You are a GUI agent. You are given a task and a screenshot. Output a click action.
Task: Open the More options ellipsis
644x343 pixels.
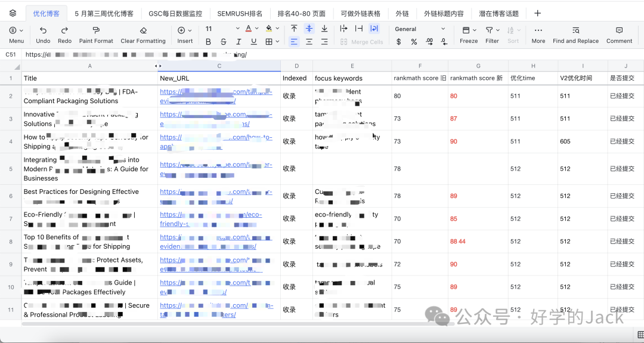tap(538, 35)
